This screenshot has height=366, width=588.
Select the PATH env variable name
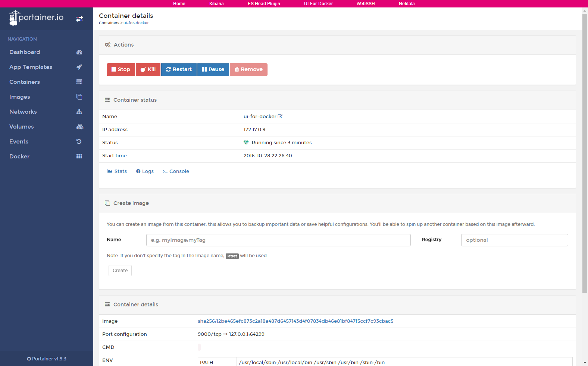point(207,363)
